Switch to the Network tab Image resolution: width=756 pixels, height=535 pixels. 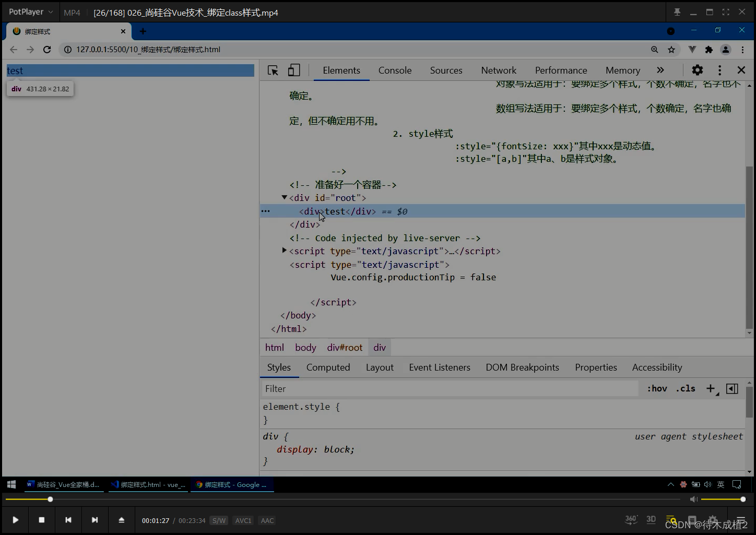(x=499, y=70)
